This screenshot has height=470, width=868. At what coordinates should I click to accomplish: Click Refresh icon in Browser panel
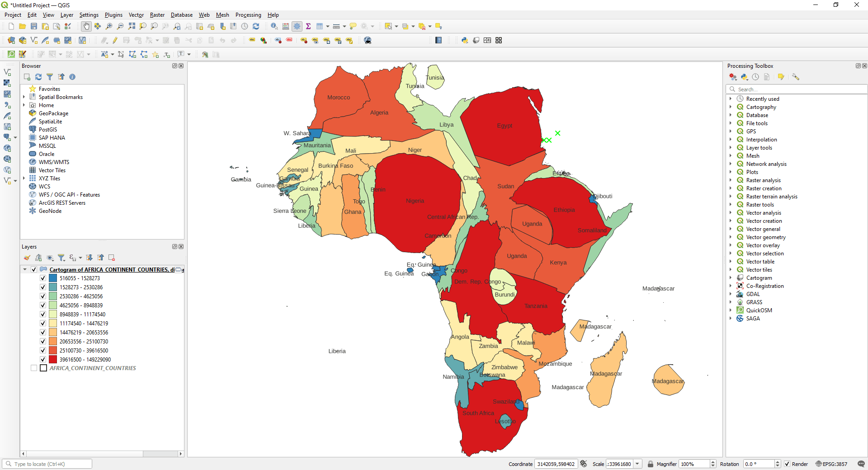[x=38, y=77]
